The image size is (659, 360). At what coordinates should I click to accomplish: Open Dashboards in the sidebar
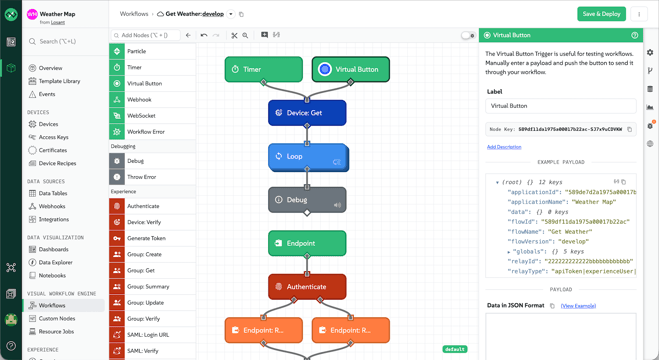(x=53, y=249)
